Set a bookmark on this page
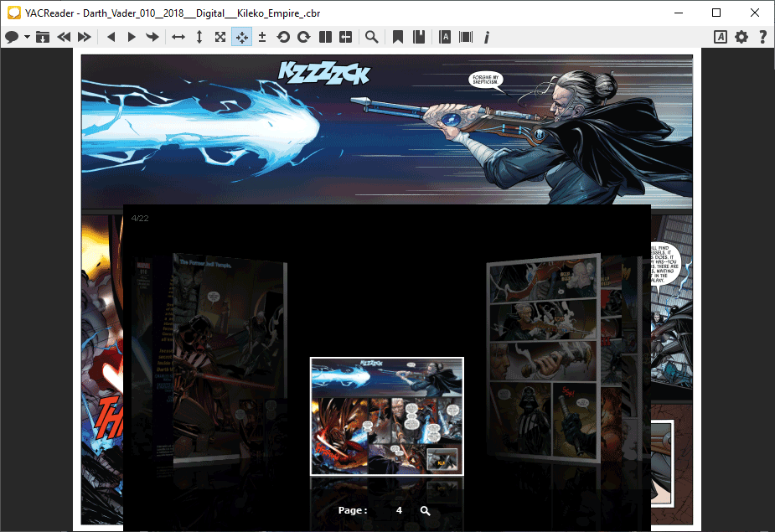The image size is (775, 532). pyautogui.click(x=398, y=37)
